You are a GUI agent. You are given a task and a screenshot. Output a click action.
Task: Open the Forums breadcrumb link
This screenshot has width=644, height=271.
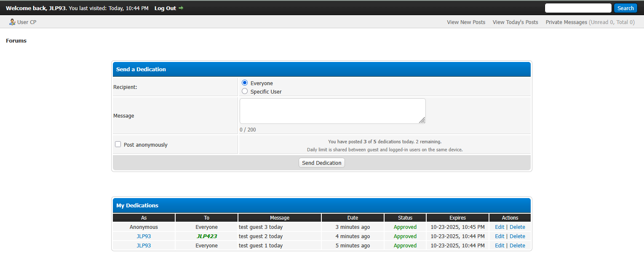click(x=16, y=41)
